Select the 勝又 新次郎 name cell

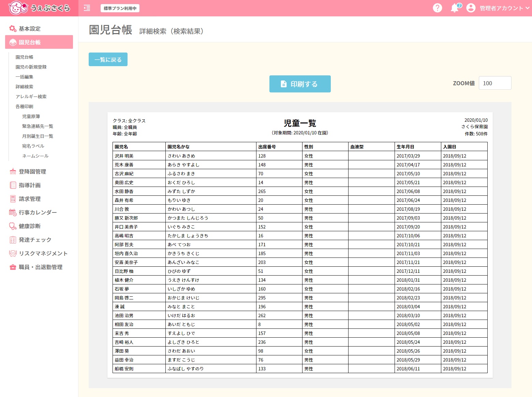pos(139,218)
